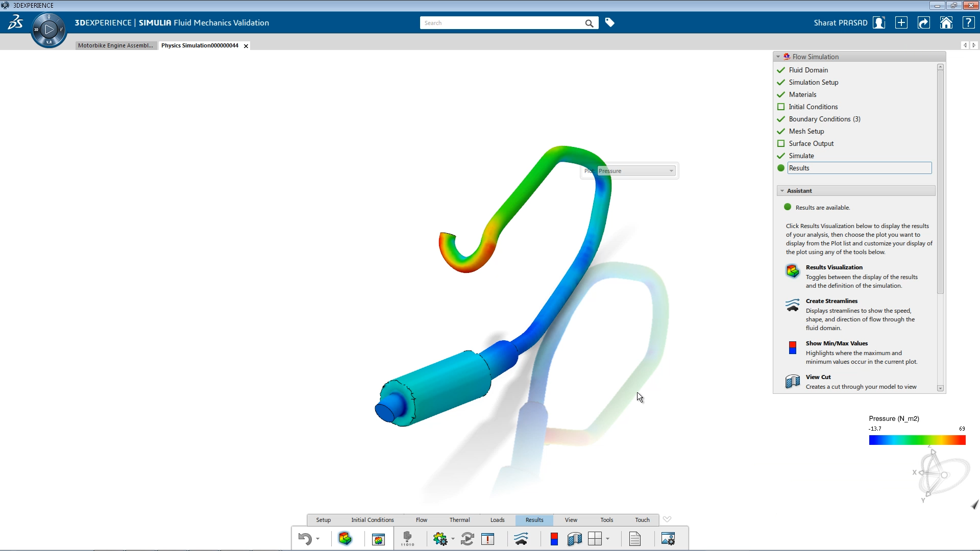The width and height of the screenshot is (980, 551).
Task: Click Show Min/Max Values toolbar icon
Action: [554, 539]
